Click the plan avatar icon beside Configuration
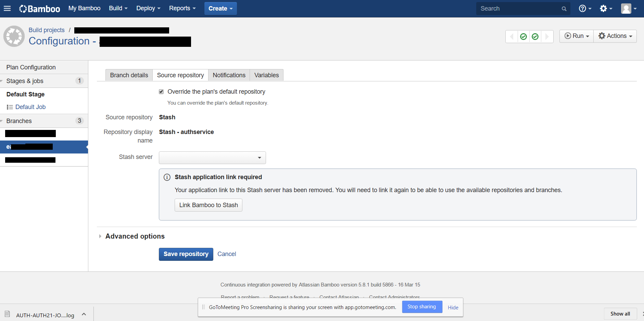644x321 pixels. (14, 36)
